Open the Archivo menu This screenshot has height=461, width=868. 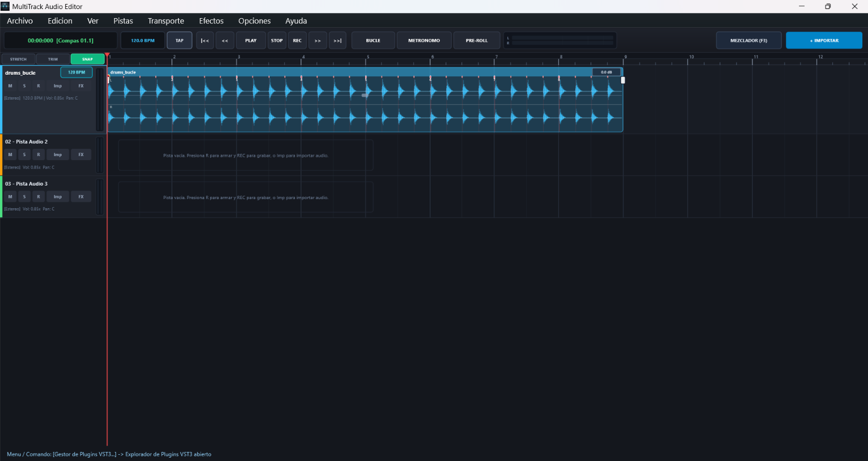tap(20, 21)
